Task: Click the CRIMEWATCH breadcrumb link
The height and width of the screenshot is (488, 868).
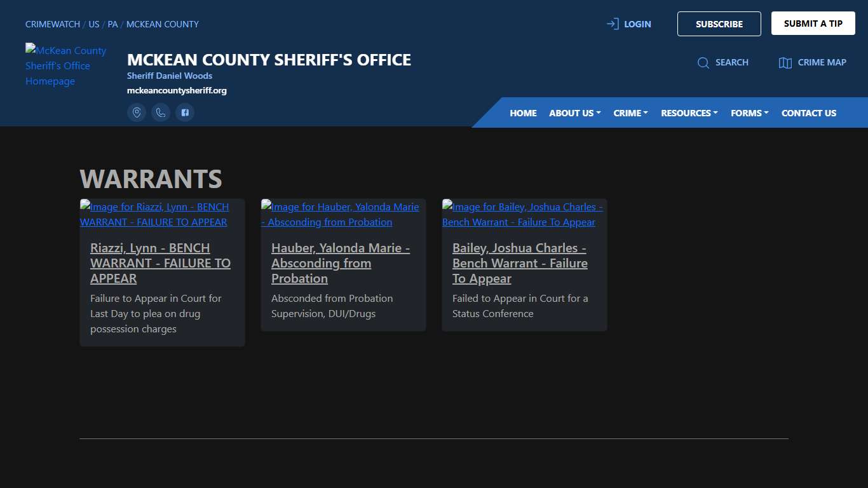Action: point(52,24)
